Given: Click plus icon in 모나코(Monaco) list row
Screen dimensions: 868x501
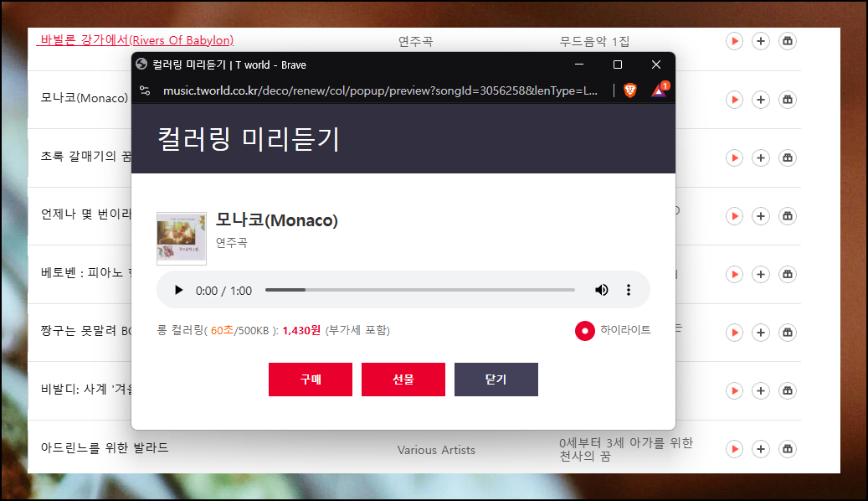Looking at the screenshot, I should [x=761, y=100].
